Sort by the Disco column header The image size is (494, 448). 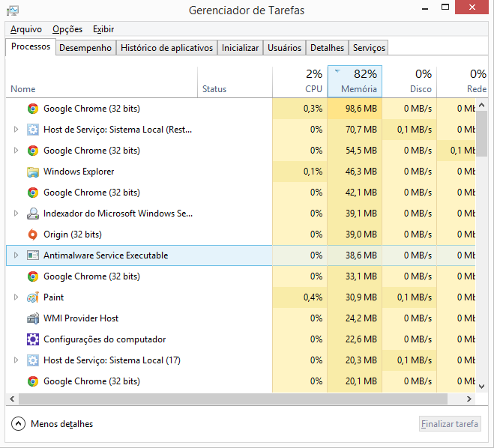click(x=409, y=82)
